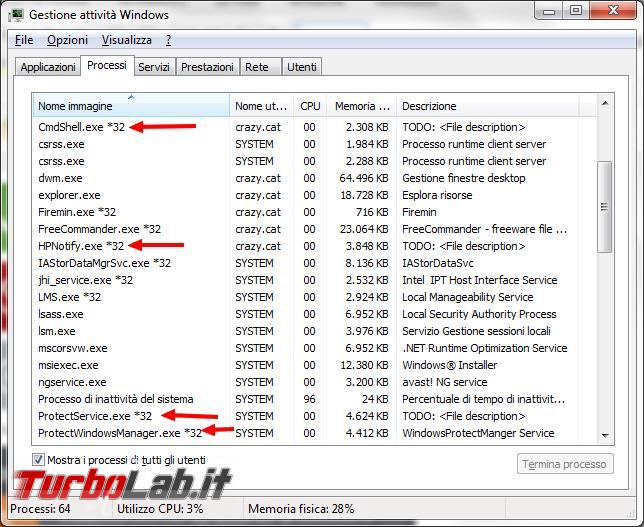
Task: Select the lsm.exe process row
Action: (x=314, y=331)
